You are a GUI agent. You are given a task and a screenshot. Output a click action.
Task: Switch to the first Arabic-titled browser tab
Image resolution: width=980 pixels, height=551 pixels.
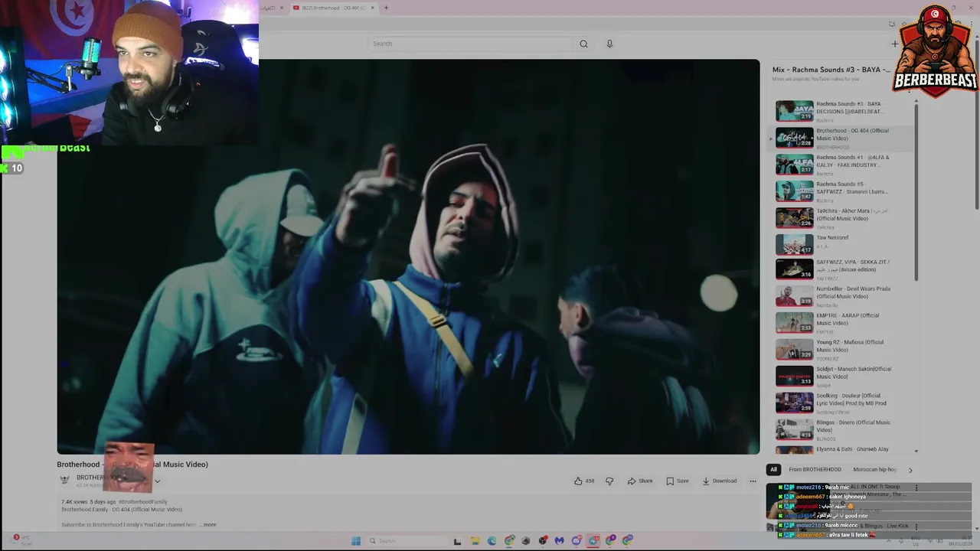272,8
